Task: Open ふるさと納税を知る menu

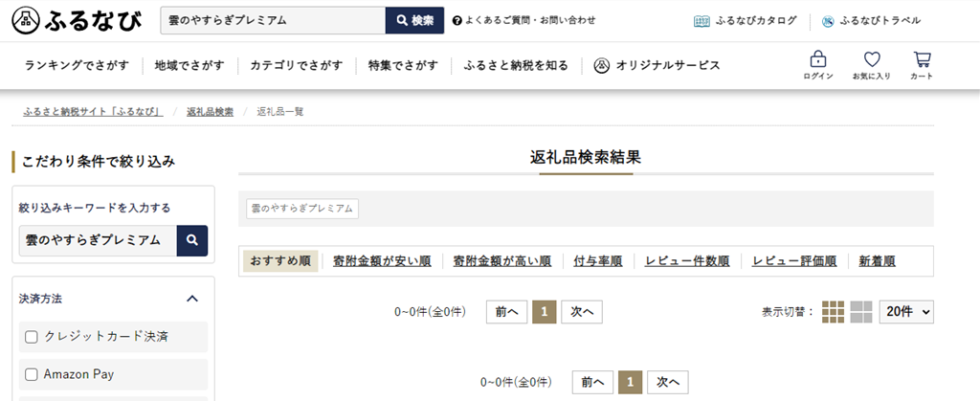Action: [516, 66]
